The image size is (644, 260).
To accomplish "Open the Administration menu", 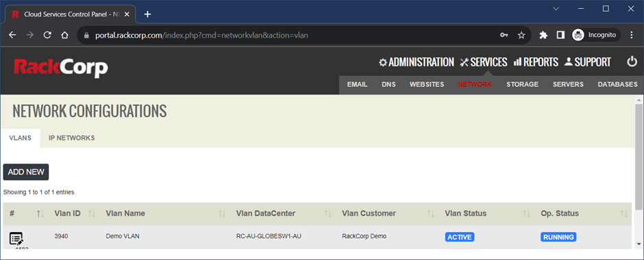I will [417, 62].
